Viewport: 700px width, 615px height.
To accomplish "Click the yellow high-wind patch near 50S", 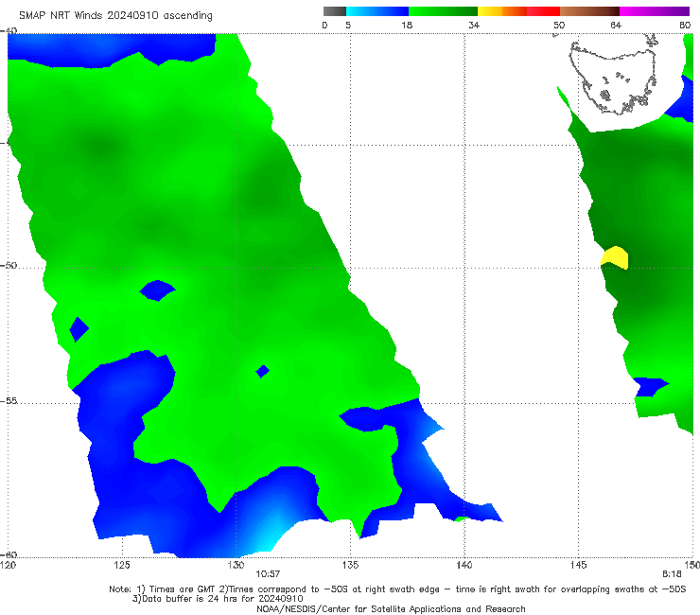I will pyautogui.click(x=616, y=256).
